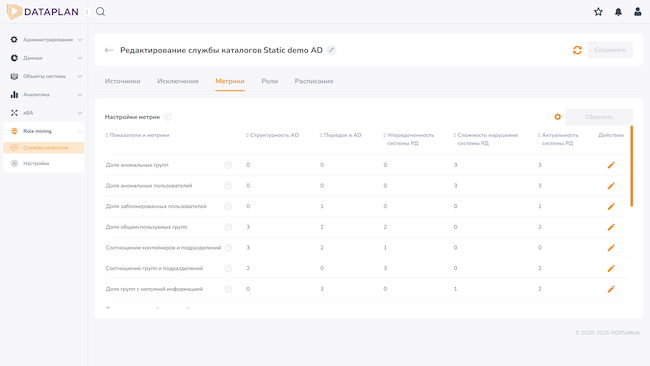Open notifications bell icon

[x=618, y=12]
